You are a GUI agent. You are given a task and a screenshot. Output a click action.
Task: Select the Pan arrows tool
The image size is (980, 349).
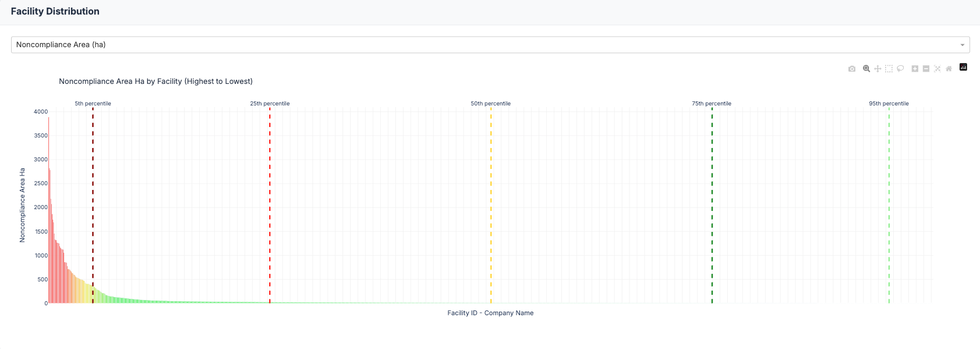coord(878,69)
